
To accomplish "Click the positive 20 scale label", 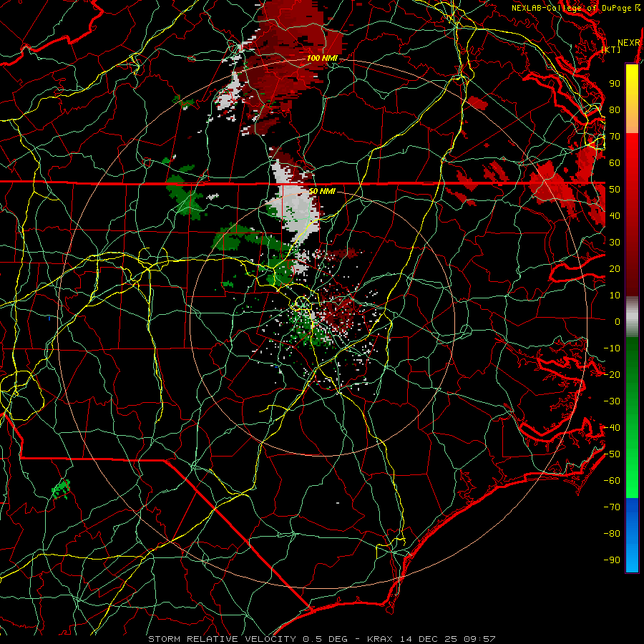I will point(615,268).
